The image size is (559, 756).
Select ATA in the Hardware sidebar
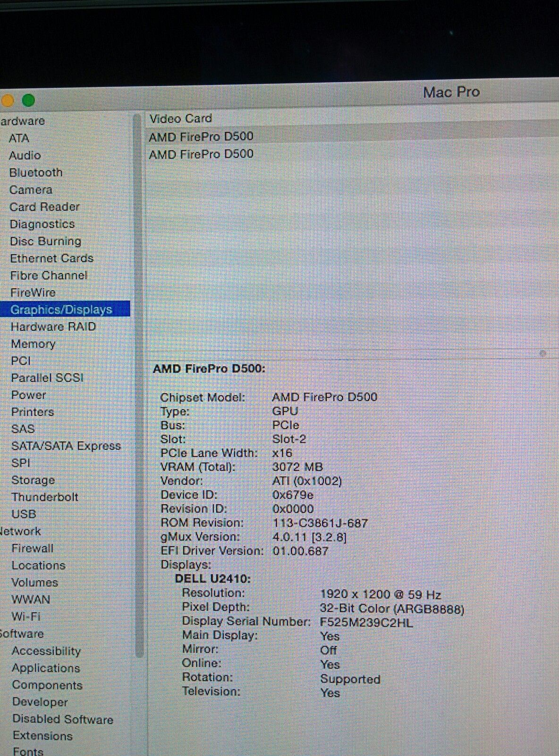click(x=19, y=138)
